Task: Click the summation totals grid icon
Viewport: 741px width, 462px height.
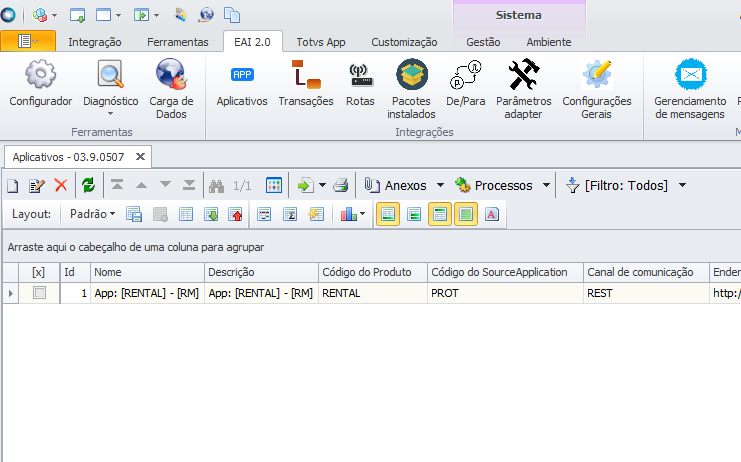Action: tap(290, 214)
